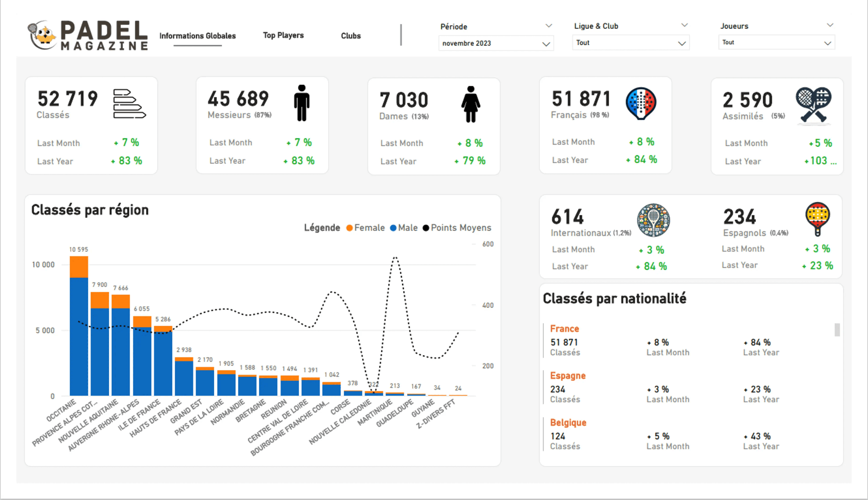Open the Joueurs Tout dropdown
Viewport: 868px width, 500px height.
pos(776,42)
